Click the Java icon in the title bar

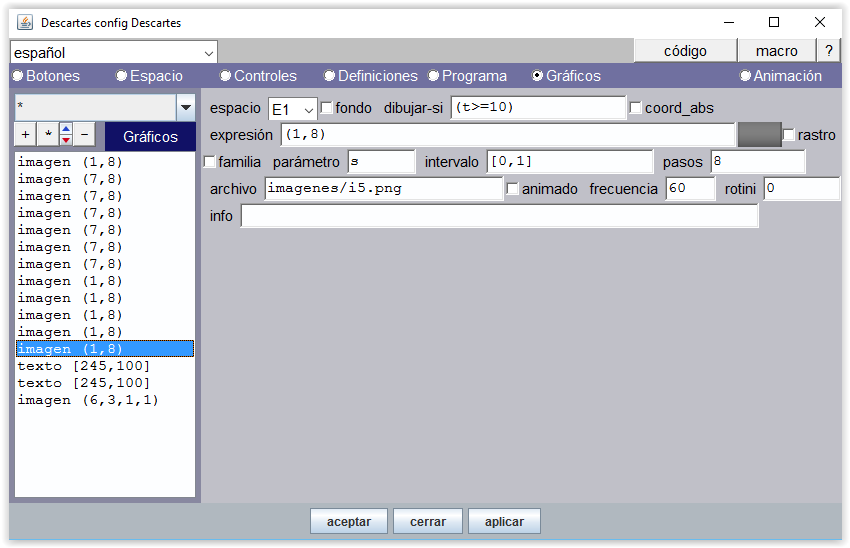tap(24, 22)
